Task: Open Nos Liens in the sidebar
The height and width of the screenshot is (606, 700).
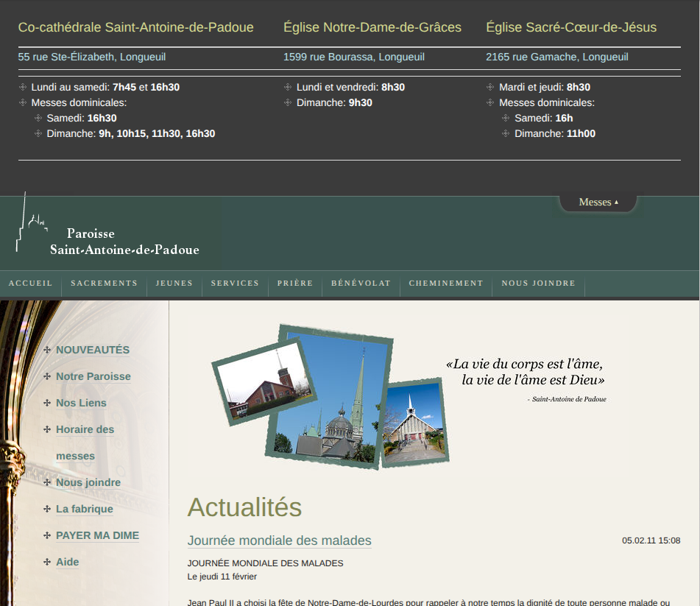Action: [x=81, y=404]
